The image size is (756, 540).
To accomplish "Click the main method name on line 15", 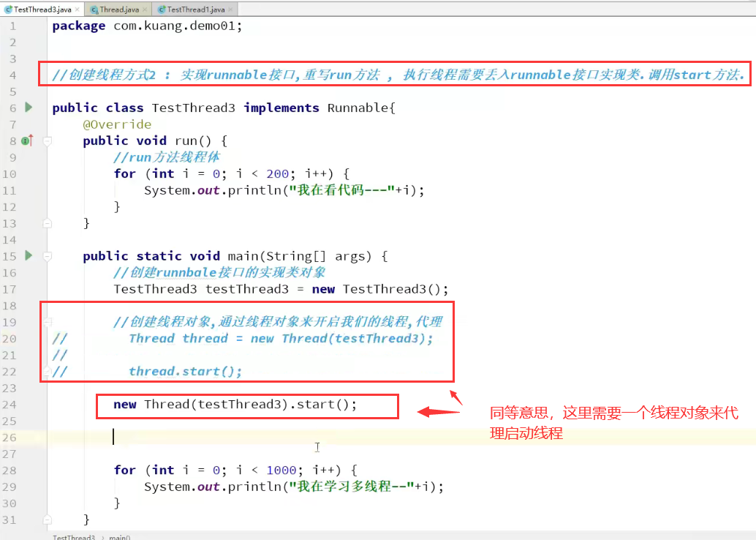I will click(243, 256).
